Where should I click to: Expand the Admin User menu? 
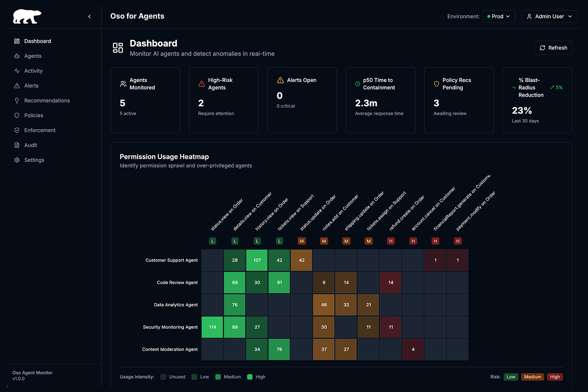549,16
